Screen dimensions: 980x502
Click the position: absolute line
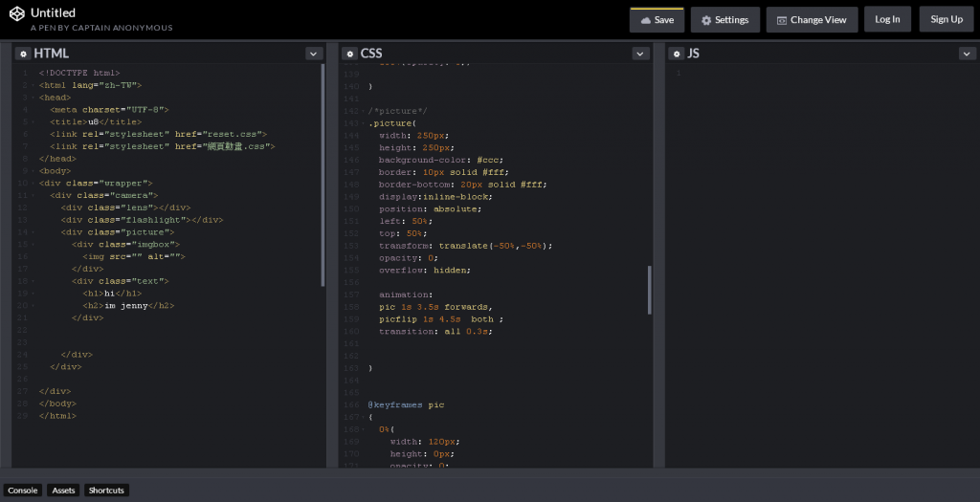(x=430, y=209)
